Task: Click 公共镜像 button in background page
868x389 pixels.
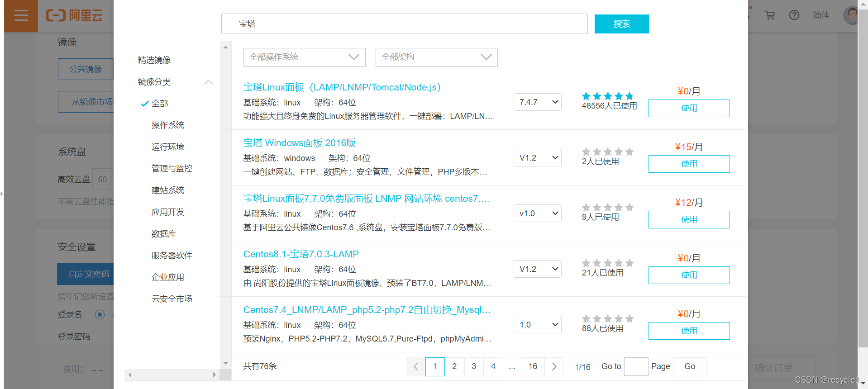Action: pos(86,69)
